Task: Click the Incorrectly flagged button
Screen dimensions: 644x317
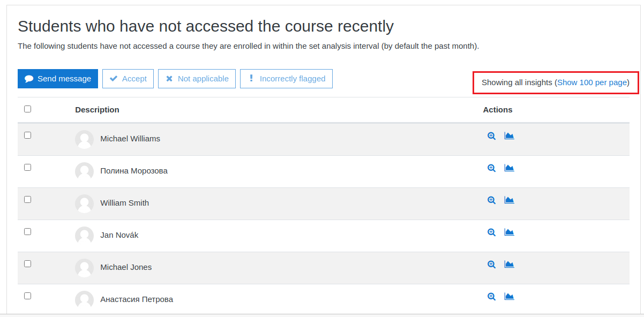Action: pyautogui.click(x=286, y=79)
